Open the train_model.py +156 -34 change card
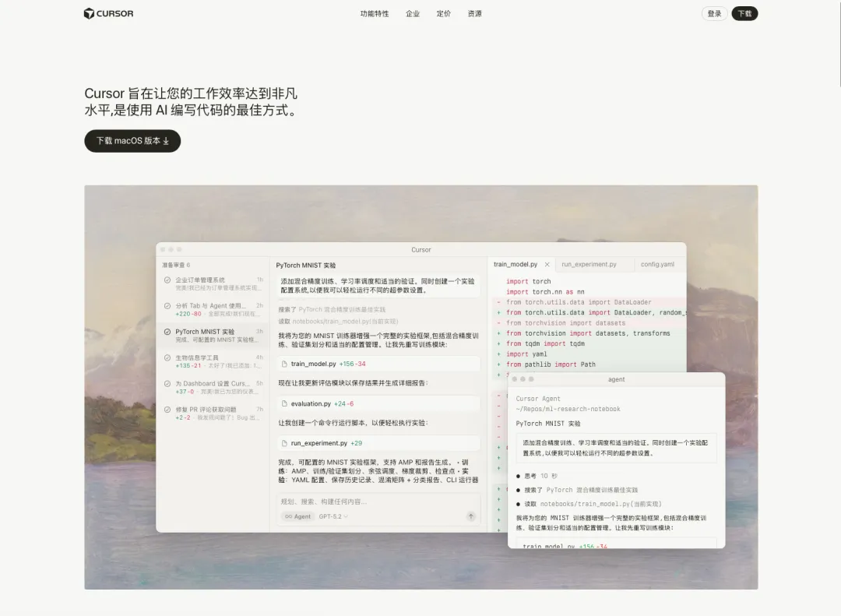This screenshot has width=841, height=616. point(378,364)
